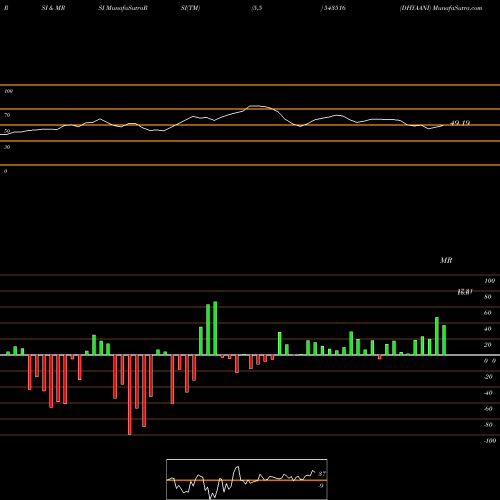
Task: Click the value 37 in mini chart
Action: 322,474
